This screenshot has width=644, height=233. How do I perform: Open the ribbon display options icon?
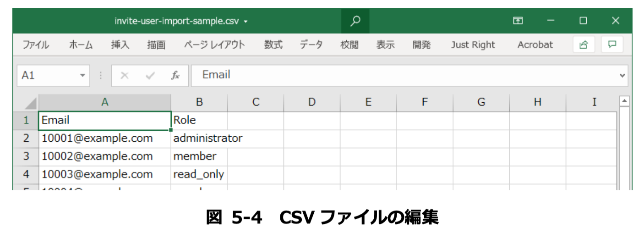[518, 21]
